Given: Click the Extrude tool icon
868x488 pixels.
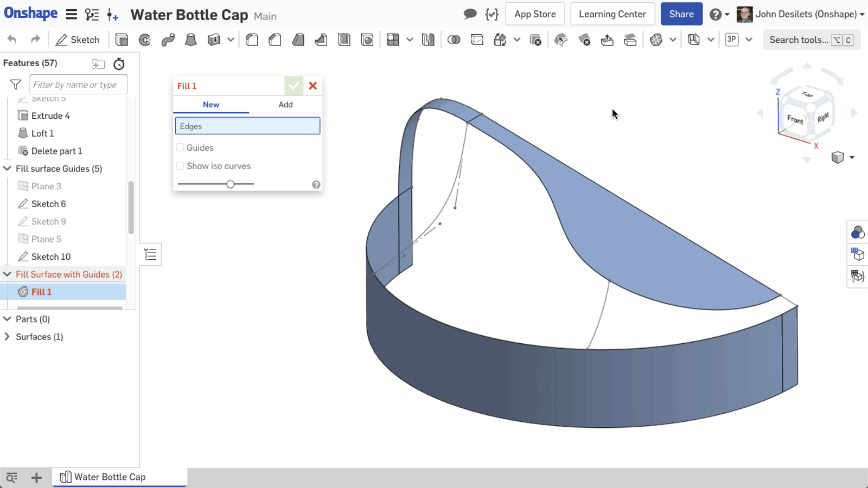Looking at the screenshot, I should coord(122,40).
